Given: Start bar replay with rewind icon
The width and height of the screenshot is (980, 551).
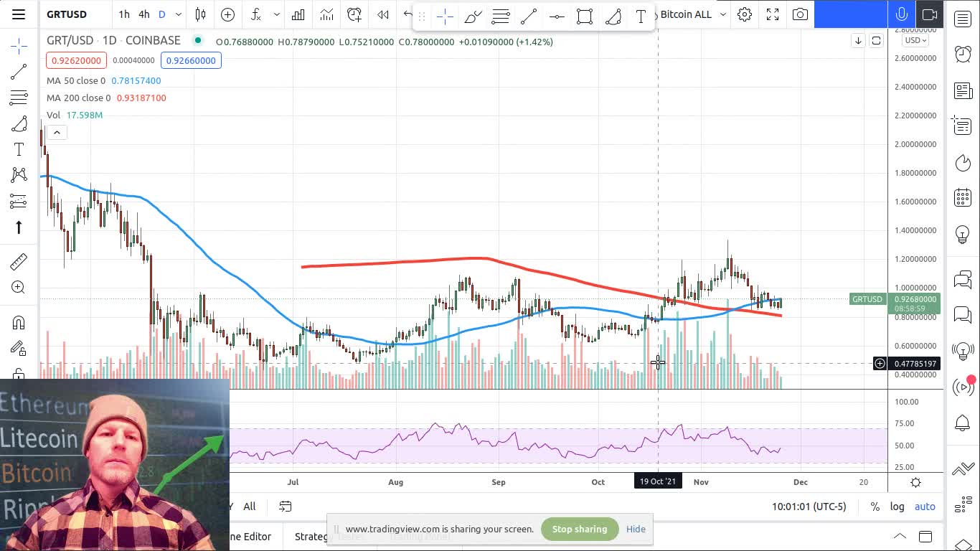Looking at the screenshot, I should [x=383, y=14].
